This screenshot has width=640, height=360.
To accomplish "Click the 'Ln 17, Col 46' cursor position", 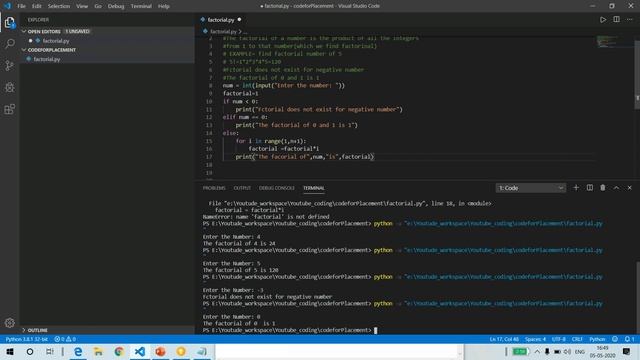I will [x=504, y=339].
